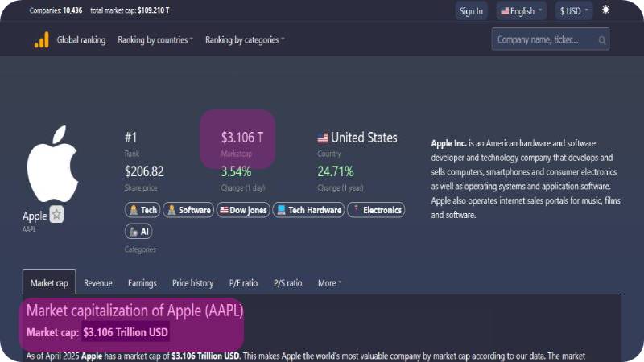Viewport: 644px width, 362px height.
Task: Click the white Apple logo image
Action: click(52, 164)
